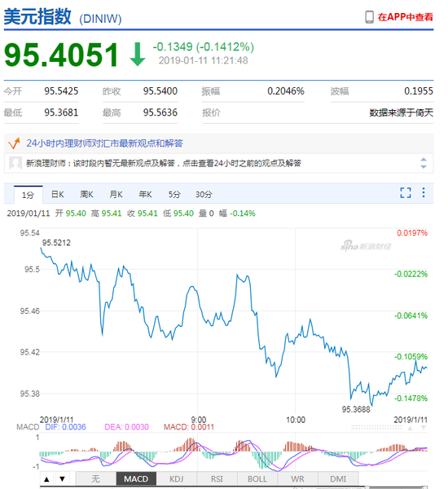448x489 pixels.
Task: Select the KDJ indicator button
Action: [x=177, y=478]
